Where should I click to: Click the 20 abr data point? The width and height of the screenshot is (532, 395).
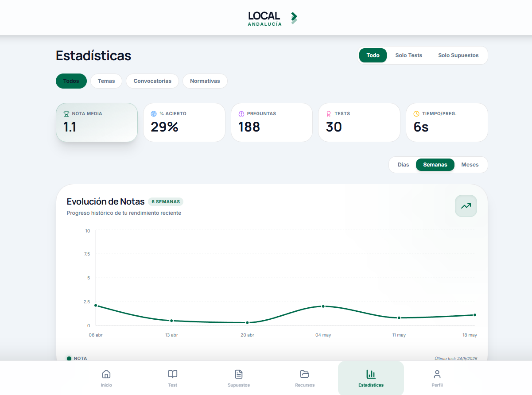tap(247, 322)
